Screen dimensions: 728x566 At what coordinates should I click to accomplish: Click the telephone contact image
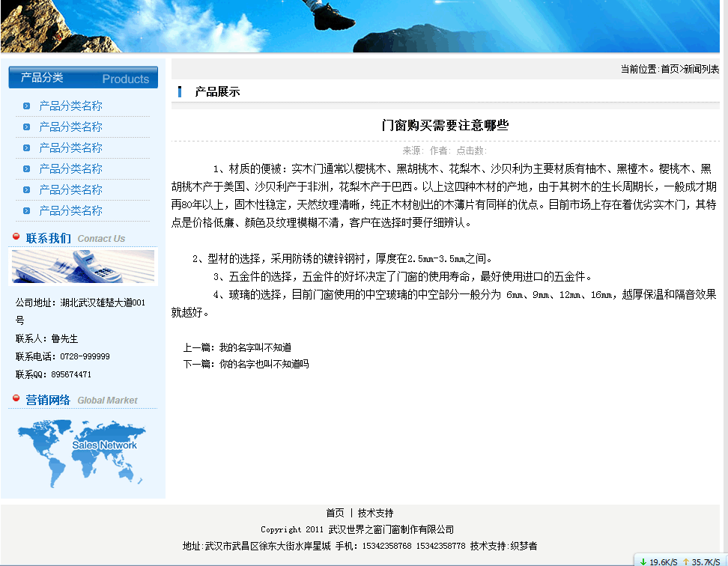point(82,267)
